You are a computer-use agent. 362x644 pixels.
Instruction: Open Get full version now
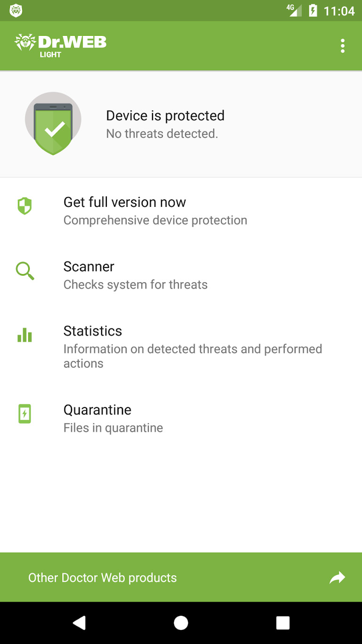point(125,203)
